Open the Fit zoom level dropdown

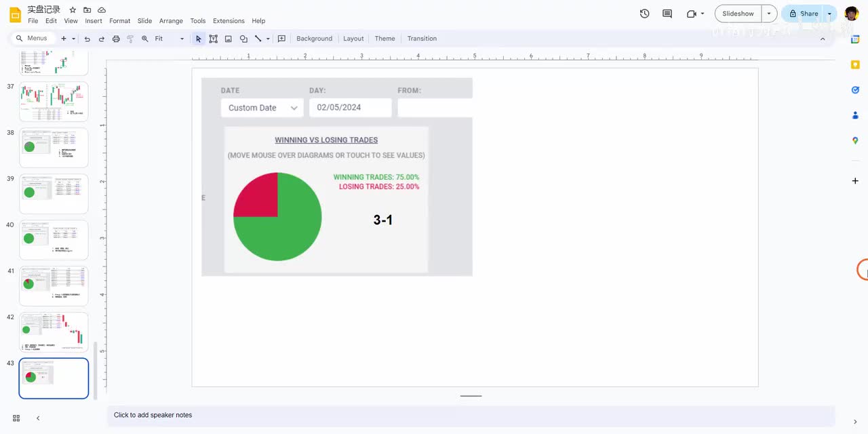pos(170,39)
